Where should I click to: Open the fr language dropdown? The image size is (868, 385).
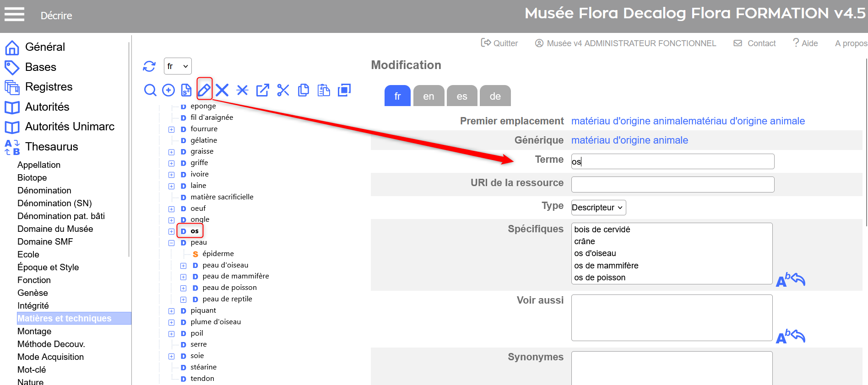[x=178, y=66]
